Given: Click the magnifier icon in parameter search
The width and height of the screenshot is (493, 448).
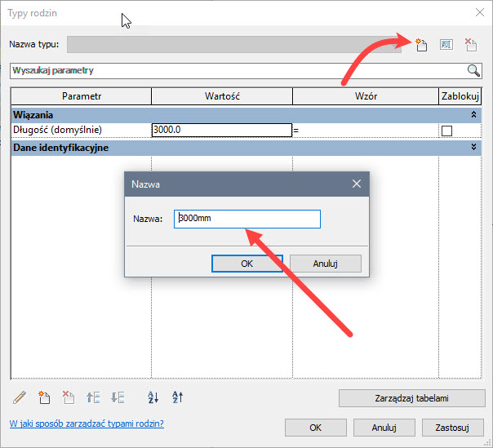Looking at the screenshot, I should tap(473, 70).
